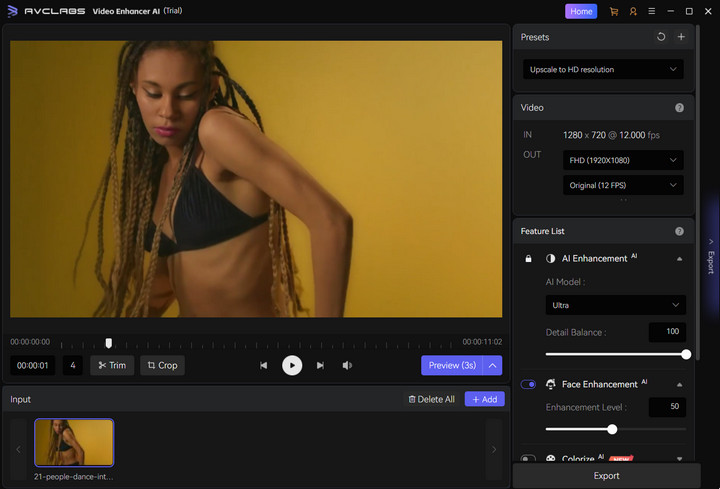The image size is (720, 489).
Task: Click the AI Model label
Action: pos(565,282)
